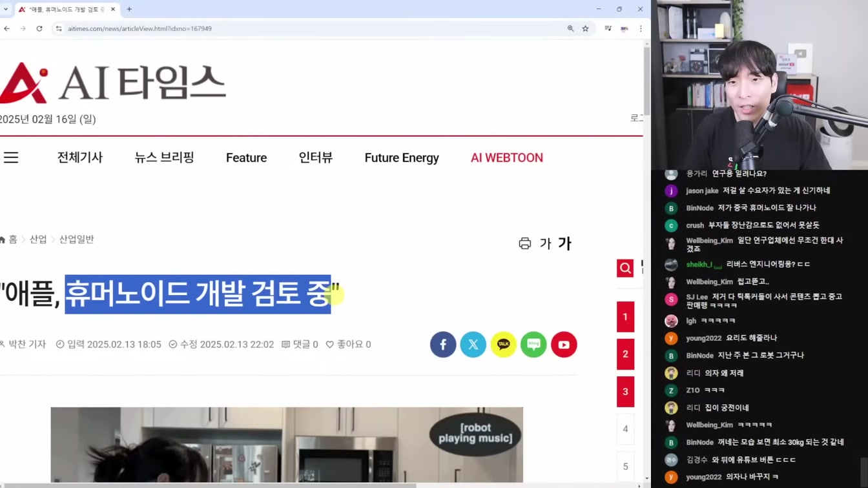Reload the page with refresh icon
Screen dimensions: 868x488
pos(39,28)
